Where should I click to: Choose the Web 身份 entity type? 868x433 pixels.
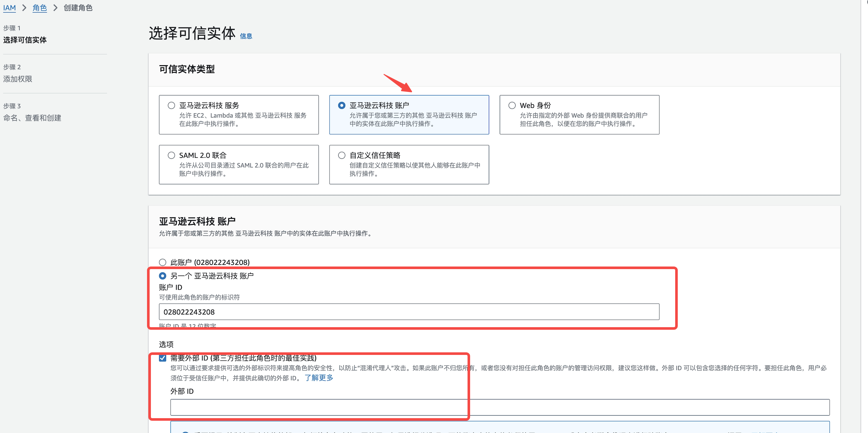tap(511, 106)
